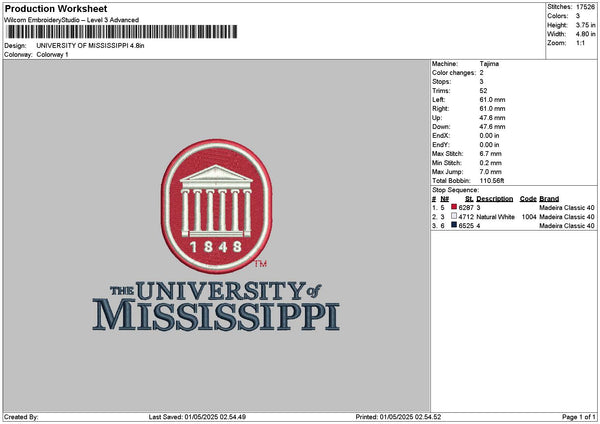This screenshot has height=424, width=600.
Task: Click the 'St.' column header
Action: (x=469, y=199)
